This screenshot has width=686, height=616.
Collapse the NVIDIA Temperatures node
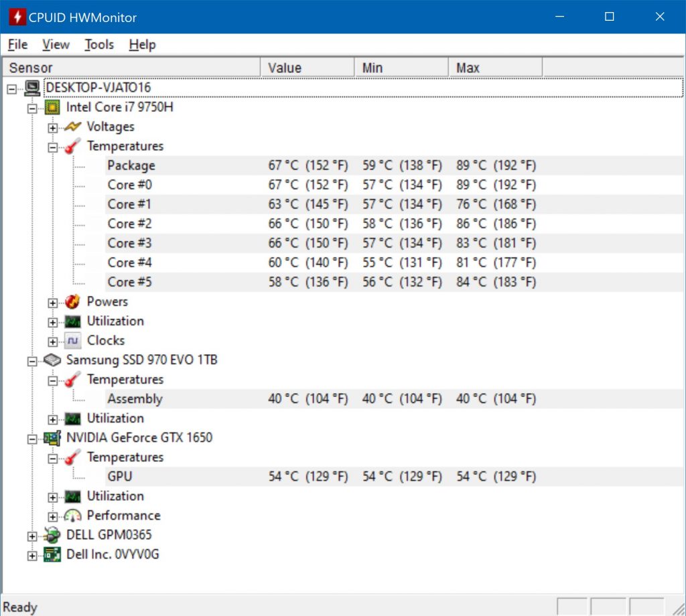[52, 459]
